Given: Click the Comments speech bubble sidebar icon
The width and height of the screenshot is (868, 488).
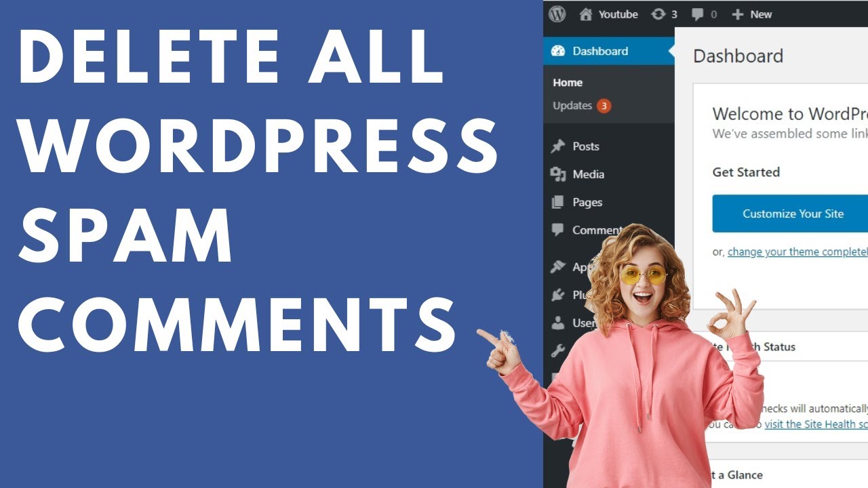Looking at the screenshot, I should click(x=558, y=230).
